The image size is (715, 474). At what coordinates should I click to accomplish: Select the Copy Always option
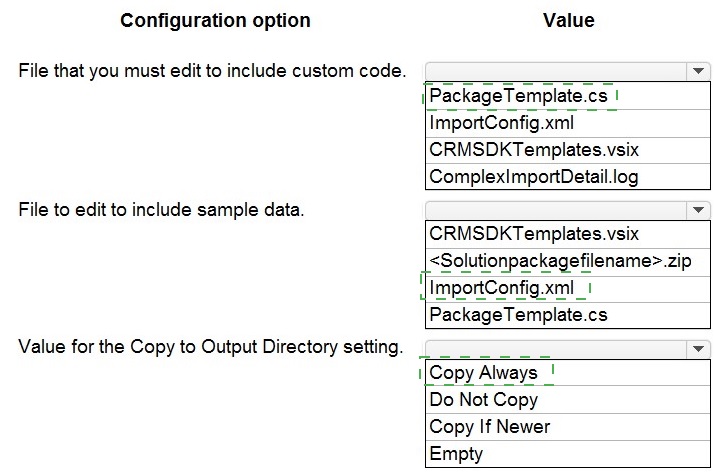tap(483, 372)
